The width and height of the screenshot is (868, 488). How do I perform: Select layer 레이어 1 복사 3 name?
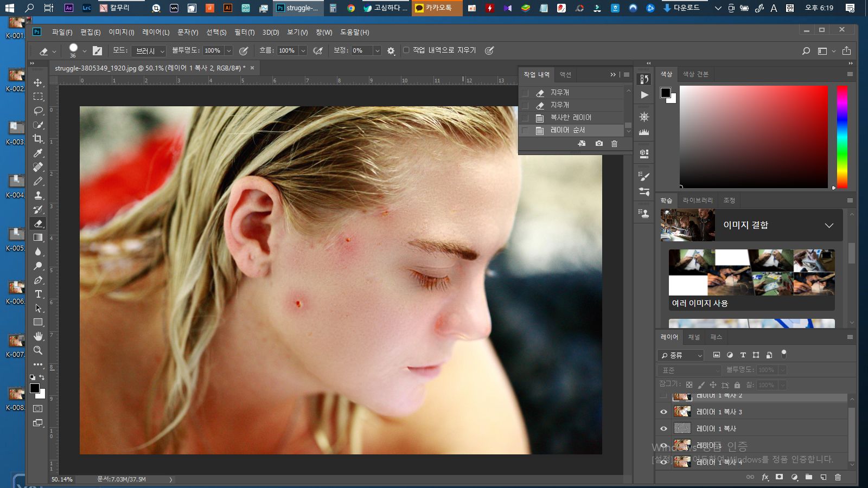tap(719, 412)
